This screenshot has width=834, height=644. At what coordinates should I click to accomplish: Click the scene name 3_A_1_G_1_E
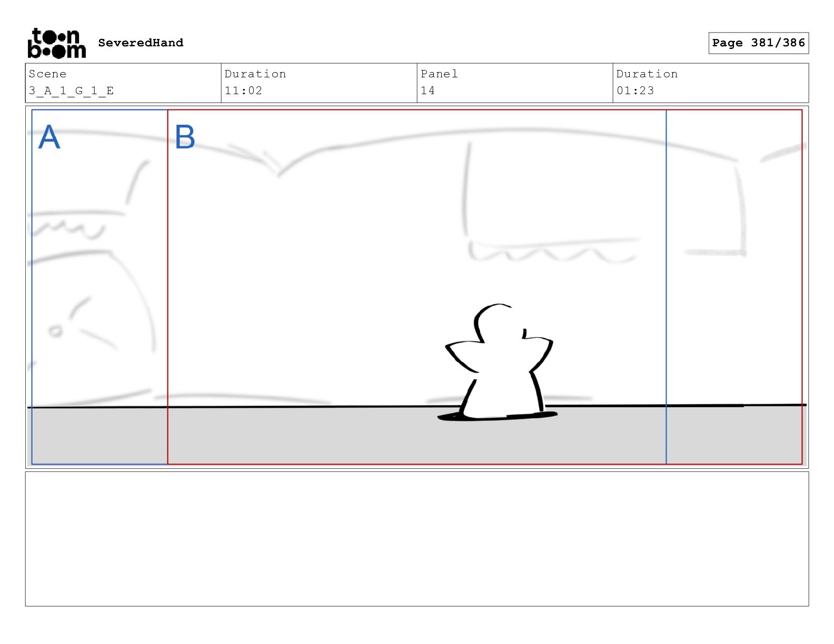pyautogui.click(x=71, y=90)
